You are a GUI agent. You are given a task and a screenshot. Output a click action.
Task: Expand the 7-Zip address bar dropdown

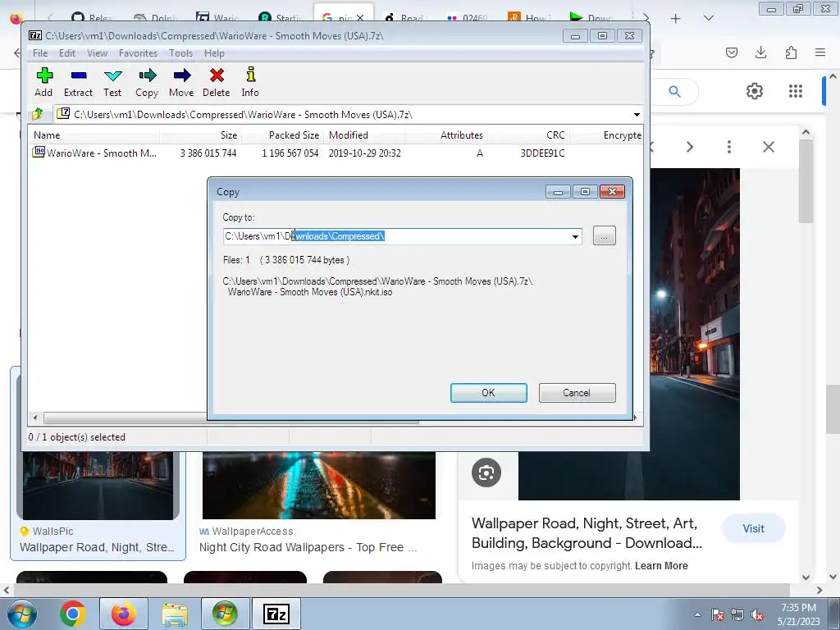point(637,115)
